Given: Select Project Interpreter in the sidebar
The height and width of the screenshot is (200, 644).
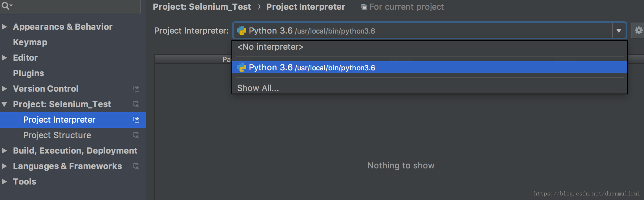Looking at the screenshot, I should coord(73,120).
